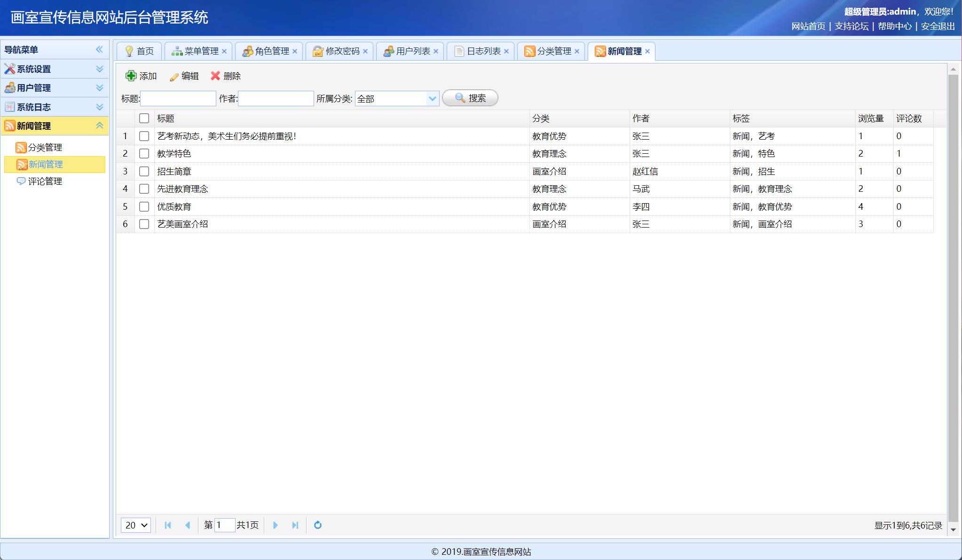Switch to the 用户列表 tab
962x560 pixels.
[408, 51]
